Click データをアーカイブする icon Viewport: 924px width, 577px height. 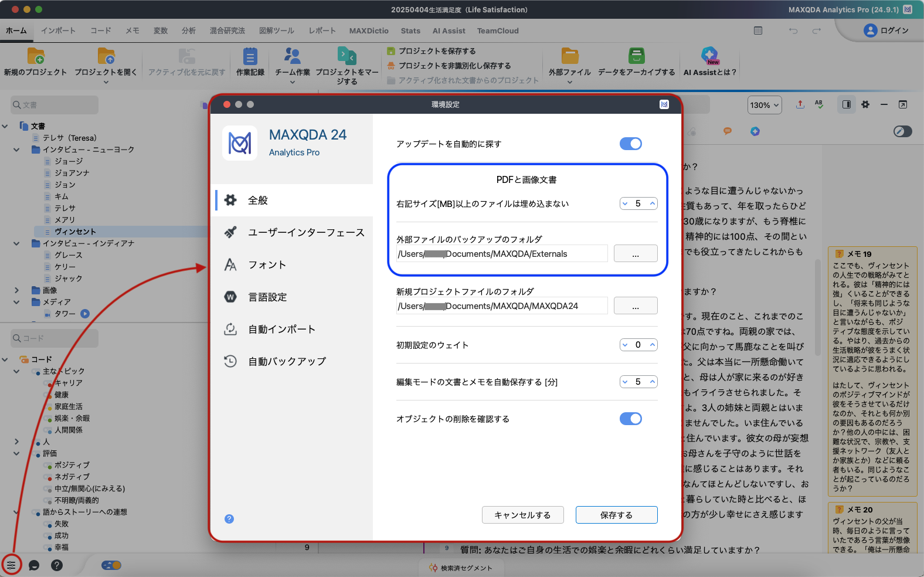click(636, 56)
